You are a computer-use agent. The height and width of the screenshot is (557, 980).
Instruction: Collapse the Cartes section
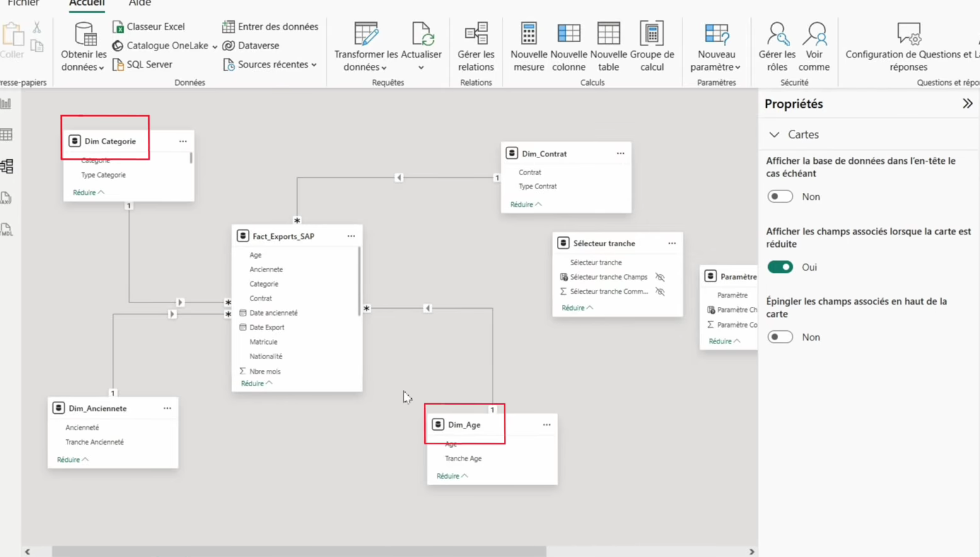click(x=774, y=134)
